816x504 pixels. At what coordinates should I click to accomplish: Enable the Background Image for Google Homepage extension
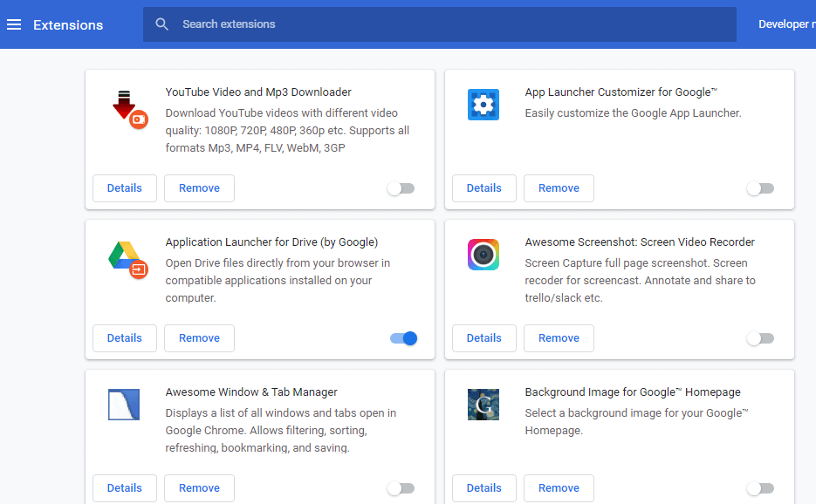(x=760, y=487)
